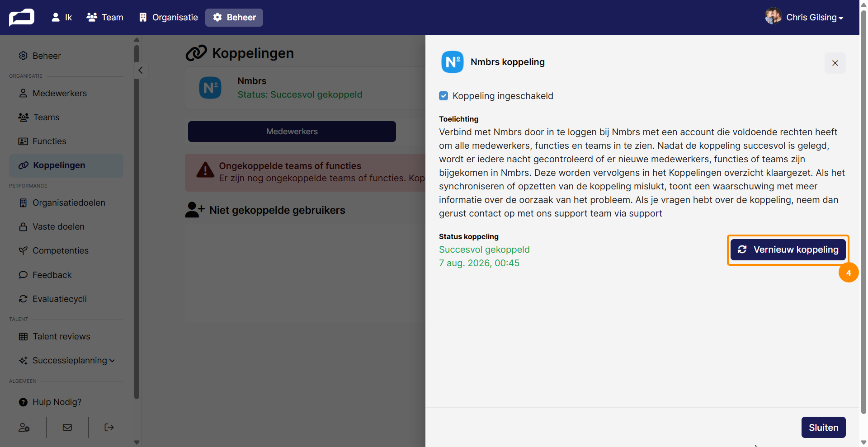Click the Feedback speech bubble icon
Screen dimensions: 868x447
click(23, 275)
